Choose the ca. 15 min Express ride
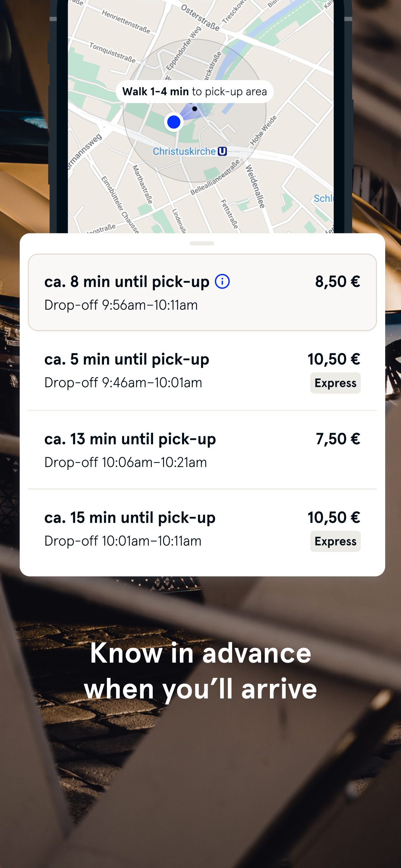Screen dimensions: 401x868 [x=202, y=529]
